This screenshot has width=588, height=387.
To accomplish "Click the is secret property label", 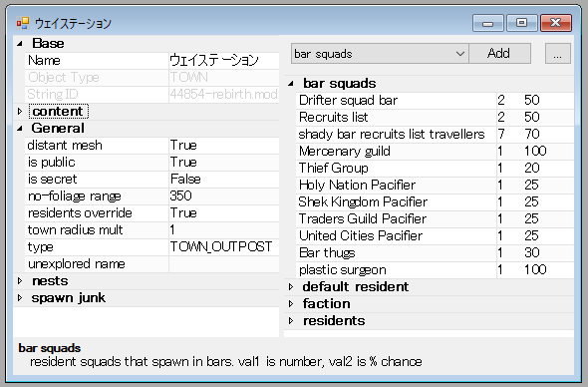I will click(52, 180).
